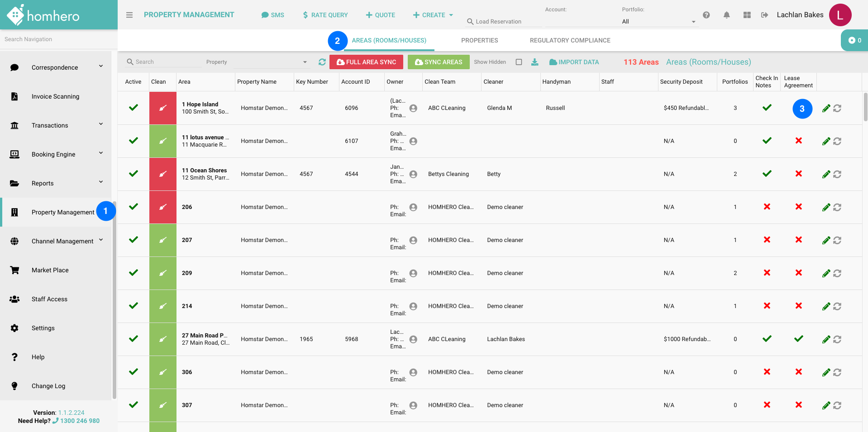Click the owner profile icon for 11 Ocean Shores
Image resolution: width=868 pixels, height=432 pixels.
tap(413, 174)
